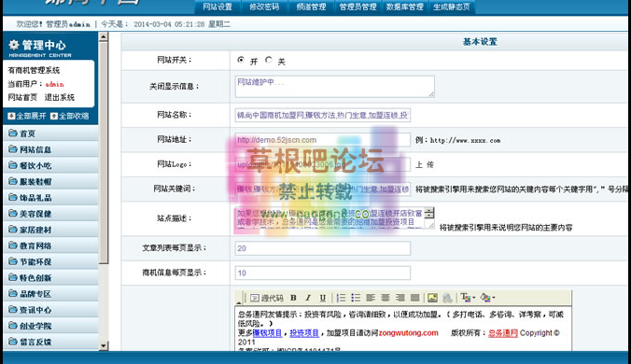
Task: Expand all sidebar items with 全部展开
Action: (x=27, y=116)
